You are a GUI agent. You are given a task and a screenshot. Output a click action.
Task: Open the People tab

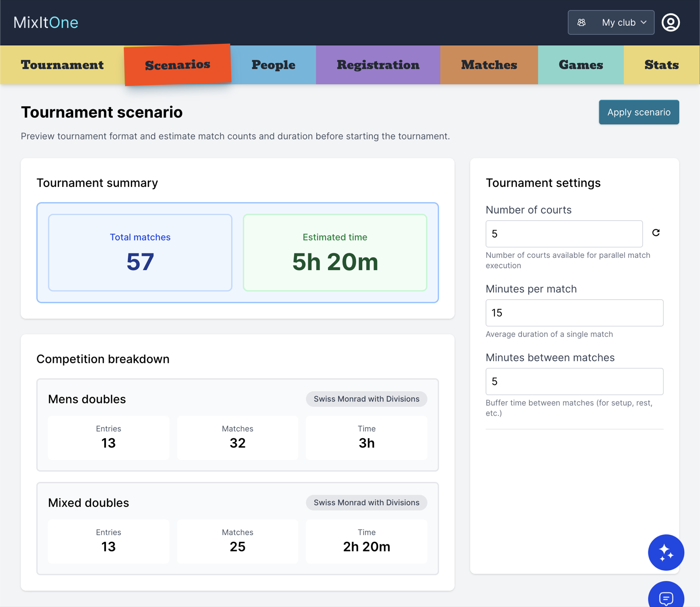tap(273, 65)
